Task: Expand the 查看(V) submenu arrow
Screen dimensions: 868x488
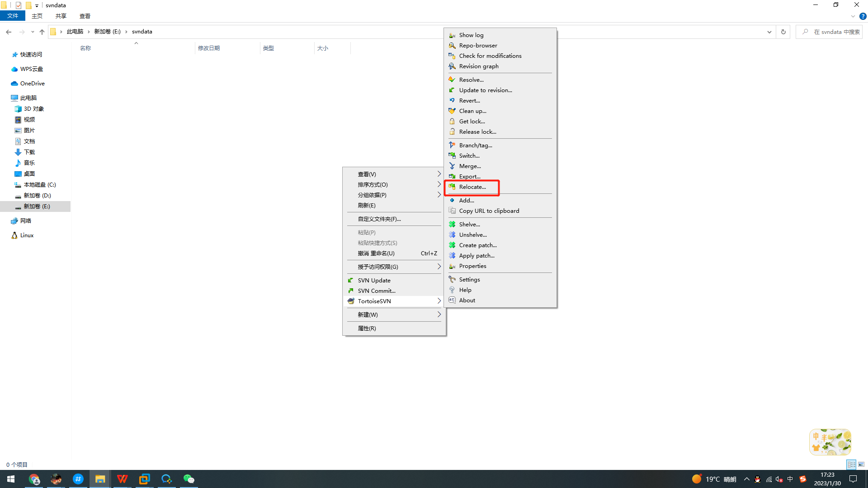Action: click(x=439, y=174)
